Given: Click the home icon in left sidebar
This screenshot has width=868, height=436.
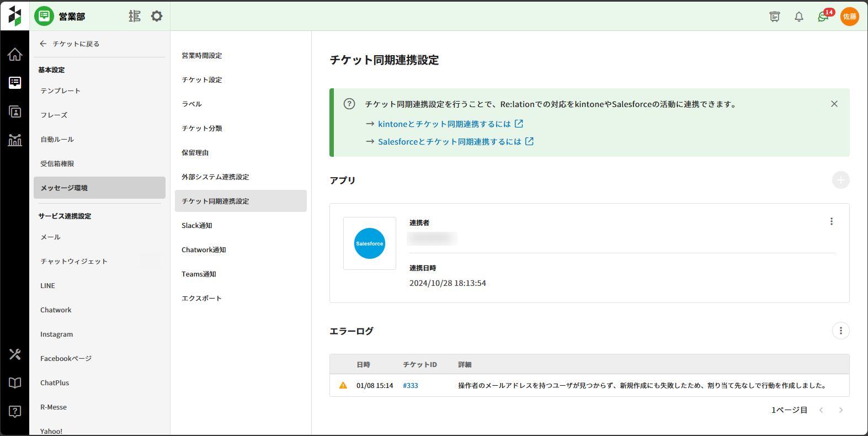Looking at the screenshot, I should point(15,54).
